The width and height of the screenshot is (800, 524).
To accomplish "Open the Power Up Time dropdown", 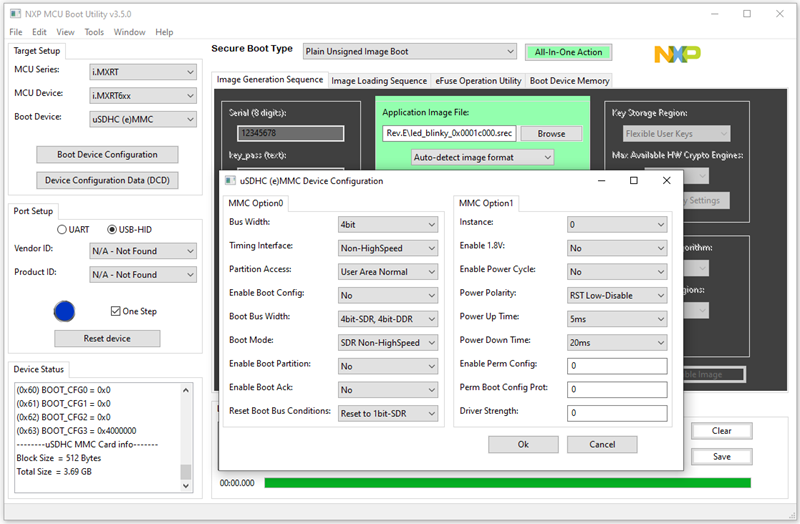I will (617, 319).
